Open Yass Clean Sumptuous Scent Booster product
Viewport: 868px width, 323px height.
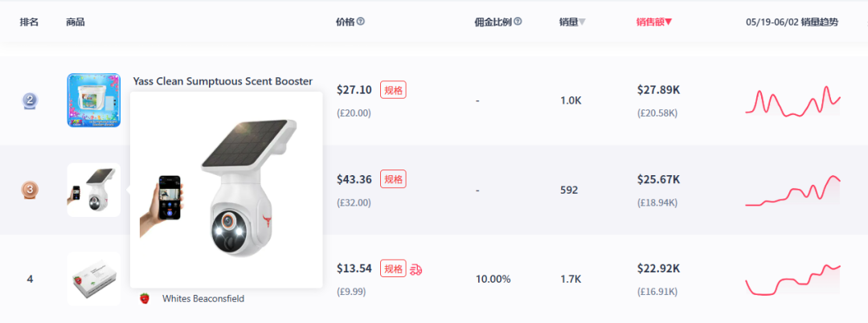[223, 81]
